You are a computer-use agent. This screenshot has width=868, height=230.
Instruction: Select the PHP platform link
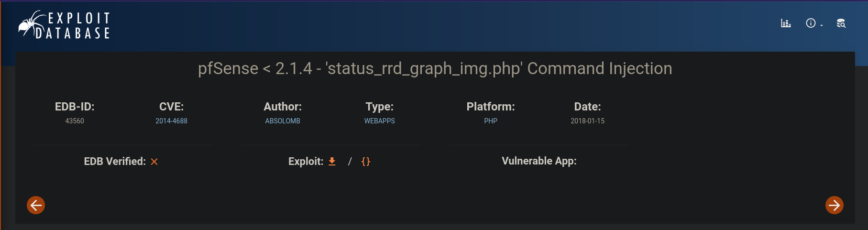(x=491, y=121)
